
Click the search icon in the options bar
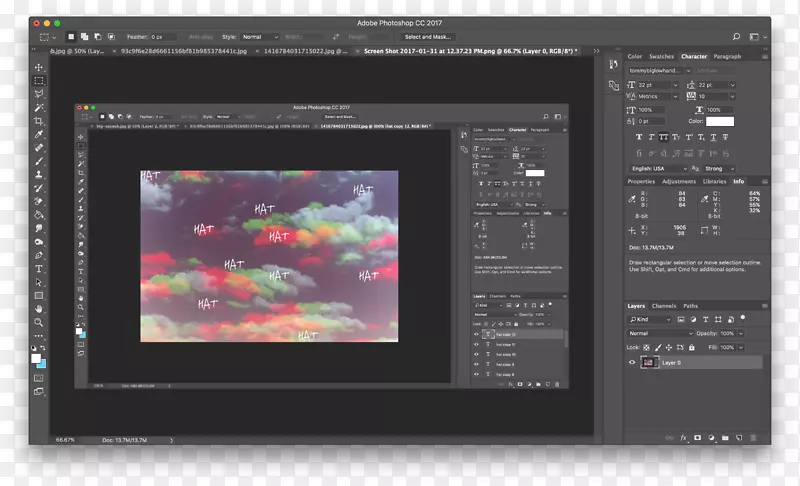(738, 37)
